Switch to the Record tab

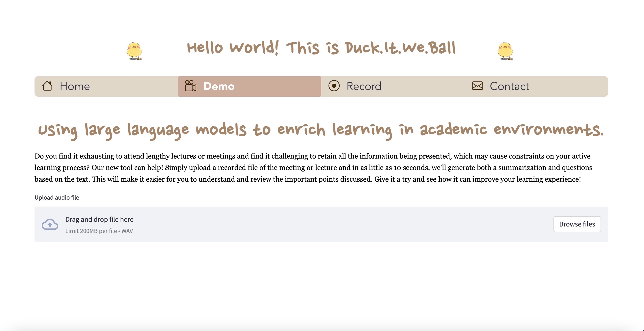(364, 86)
